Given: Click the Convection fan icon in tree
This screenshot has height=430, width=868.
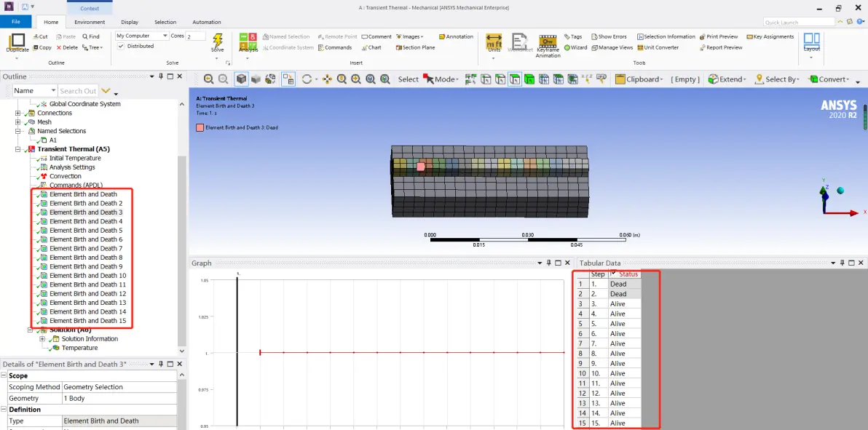Looking at the screenshot, I should (x=45, y=176).
